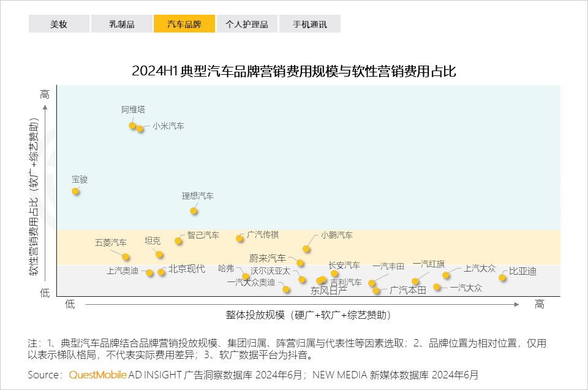Click the 阿维塔 label text
The image size is (588, 390).
pyautogui.click(x=133, y=110)
